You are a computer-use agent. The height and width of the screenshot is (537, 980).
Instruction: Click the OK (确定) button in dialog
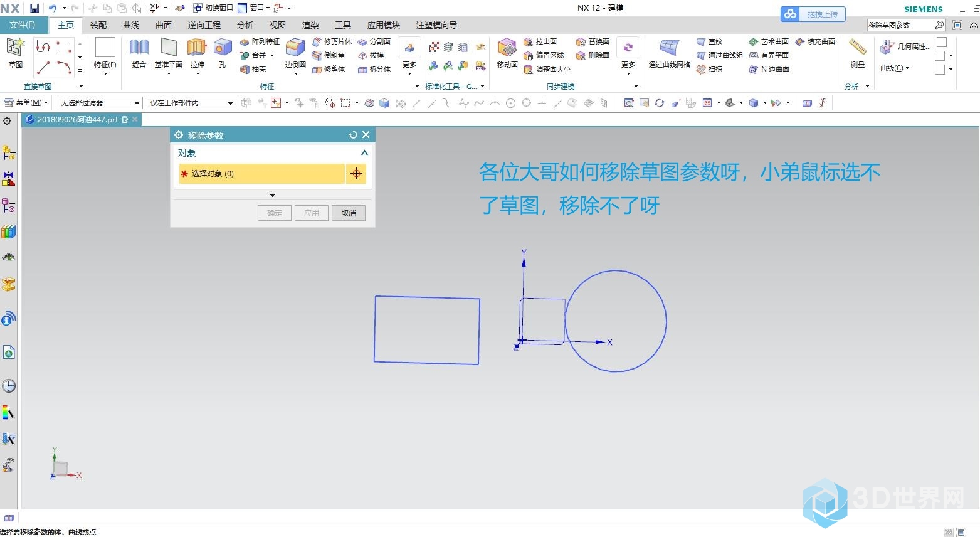pos(275,213)
